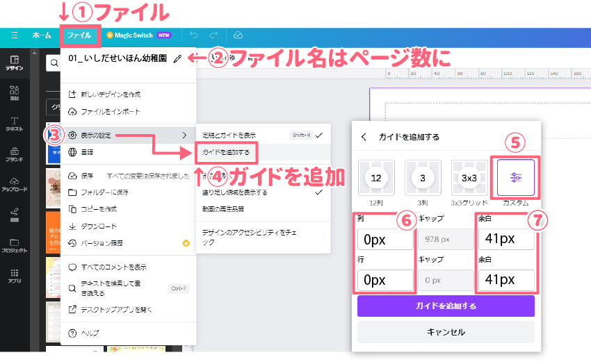
Task: Select デザインのアクセシビリティをチェック
Action: pos(263,237)
